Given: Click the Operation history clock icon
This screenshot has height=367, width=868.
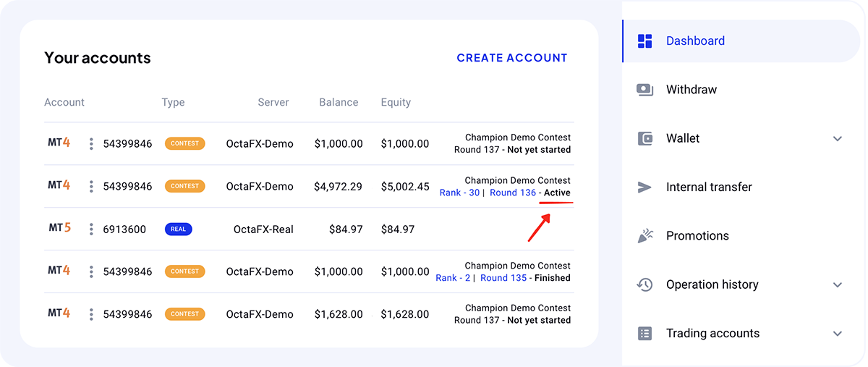Looking at the screenshot, I should pos(644,284).
